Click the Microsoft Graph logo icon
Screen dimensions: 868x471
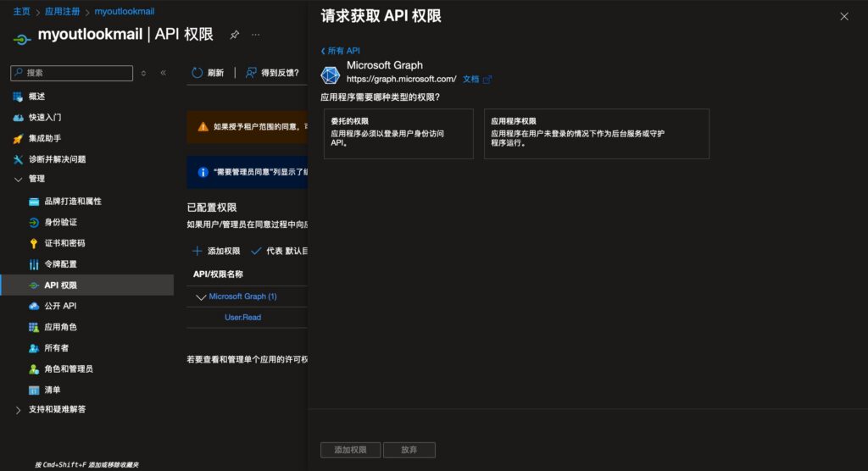point(331,73)
